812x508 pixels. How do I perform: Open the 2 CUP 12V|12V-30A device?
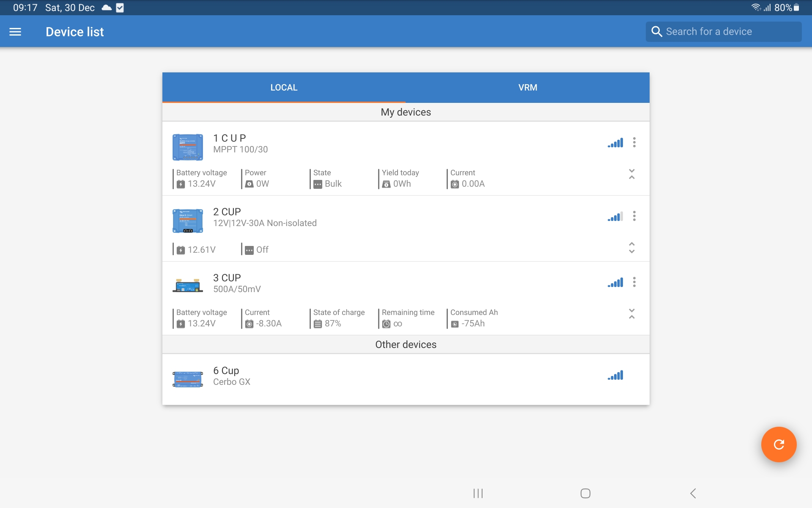point(265,217)
